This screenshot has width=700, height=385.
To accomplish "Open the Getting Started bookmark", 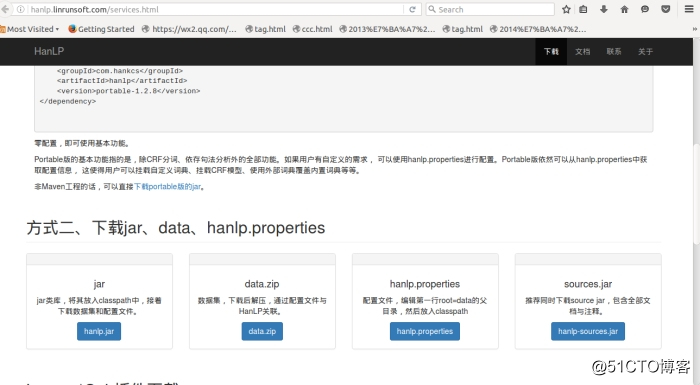I will 101,29.
